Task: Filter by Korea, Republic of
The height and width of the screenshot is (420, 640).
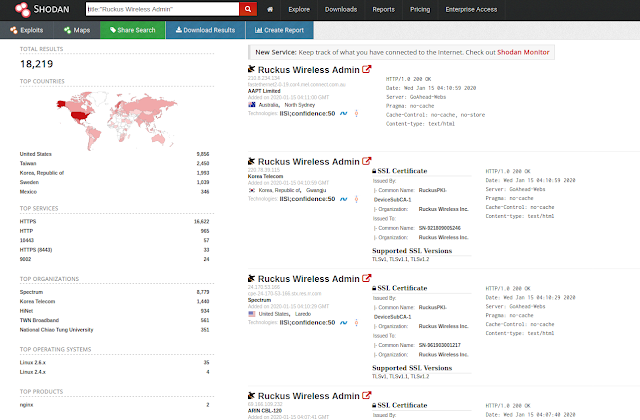Action: [42, 173]
